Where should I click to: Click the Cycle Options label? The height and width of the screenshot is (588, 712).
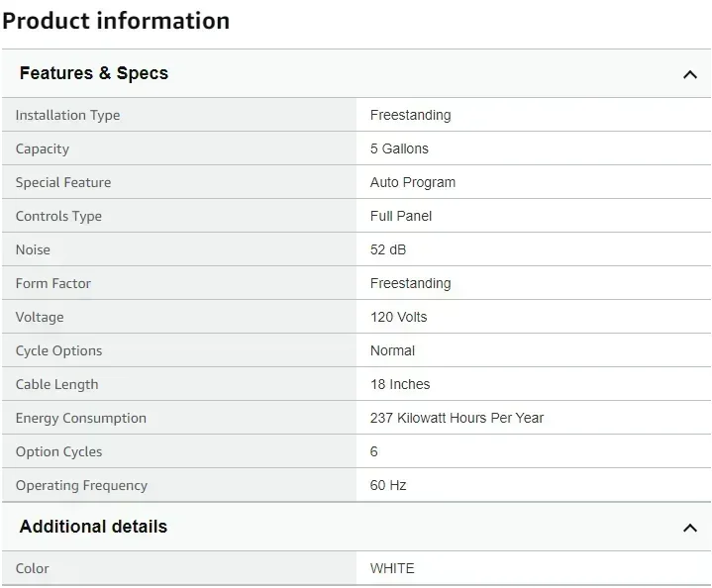pyautogui.click(x=58, y=350)
